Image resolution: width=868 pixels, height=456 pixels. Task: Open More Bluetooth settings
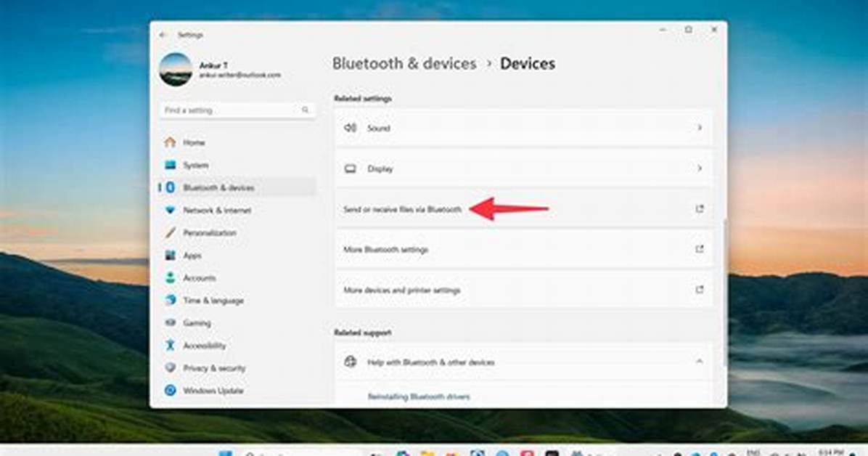coord(524,249)
